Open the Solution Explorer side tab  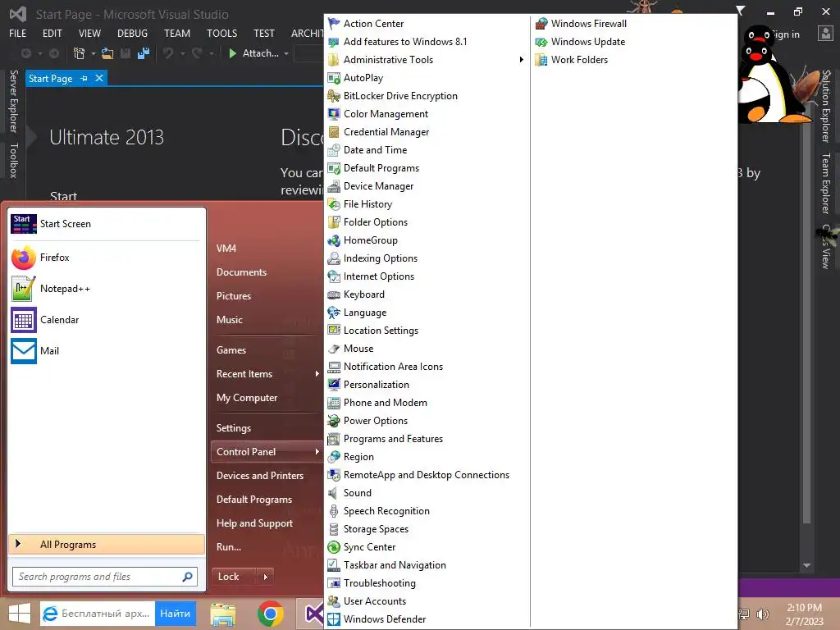tap(826, 106)
